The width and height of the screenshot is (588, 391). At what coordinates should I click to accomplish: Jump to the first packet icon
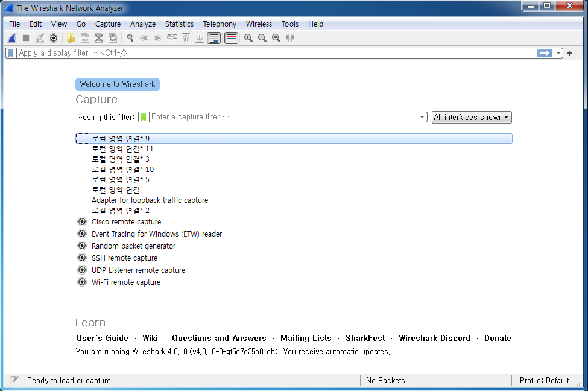click(x=186, y=38)
